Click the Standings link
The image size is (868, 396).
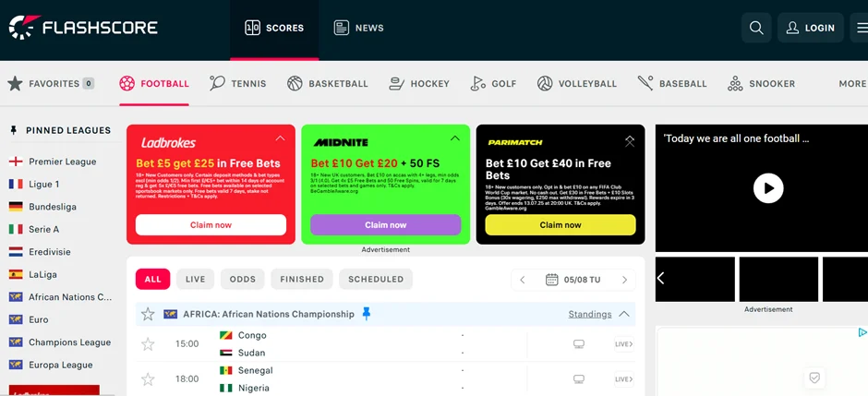click(x=589, y=314)
